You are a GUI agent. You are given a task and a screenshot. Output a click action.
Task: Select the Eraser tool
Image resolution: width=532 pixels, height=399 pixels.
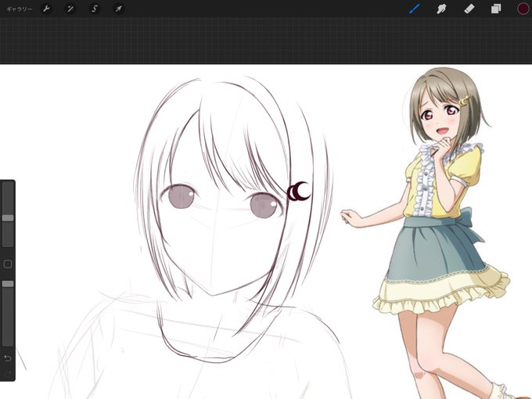coord(469,9)
